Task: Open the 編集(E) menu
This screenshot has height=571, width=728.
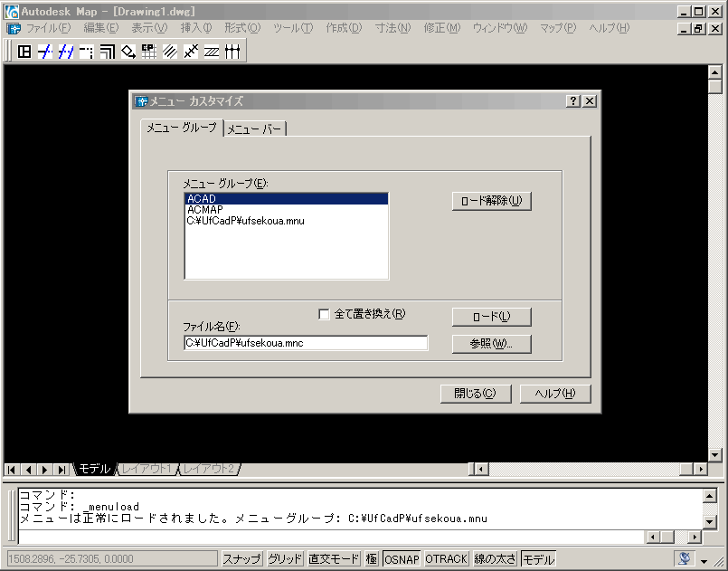Action: pos(101,28)
